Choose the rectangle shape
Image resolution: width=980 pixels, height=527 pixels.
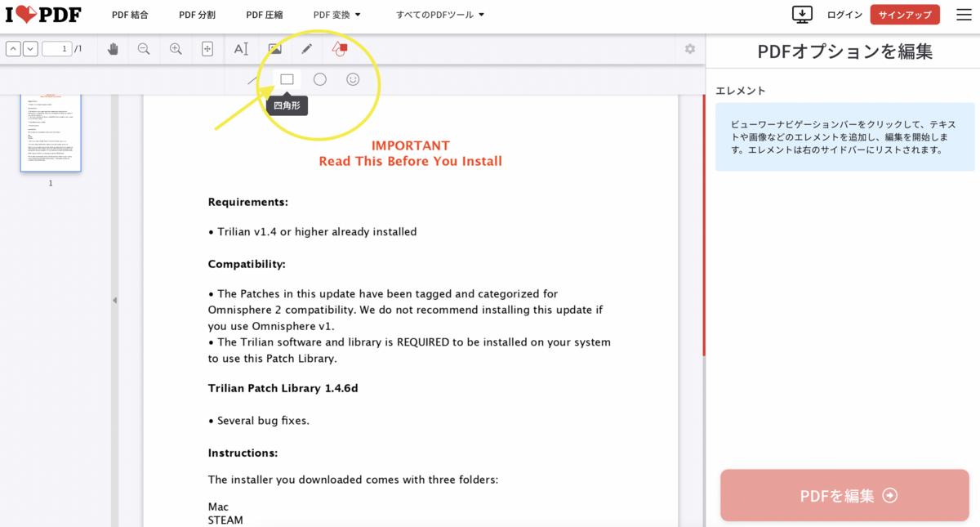[x=287, y=79]
